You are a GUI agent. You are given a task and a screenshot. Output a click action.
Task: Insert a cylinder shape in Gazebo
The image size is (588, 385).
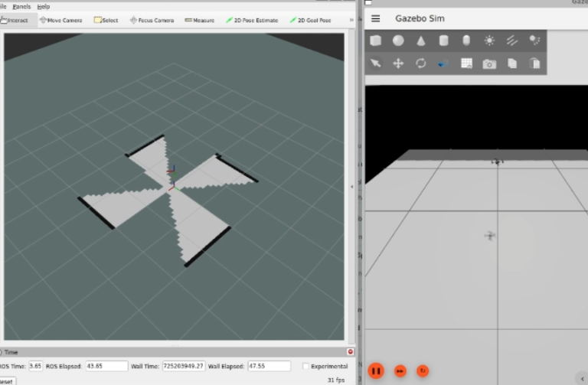pos(443,41)
